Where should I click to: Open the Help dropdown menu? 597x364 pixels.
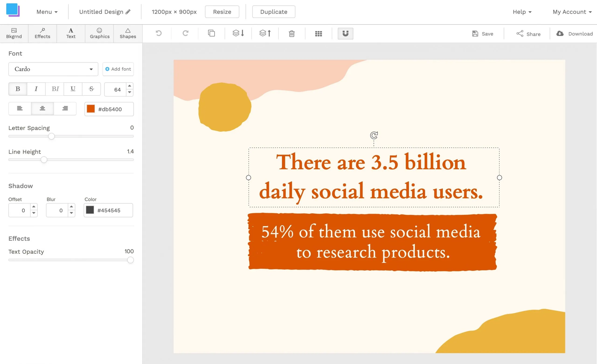click(522, 11)
